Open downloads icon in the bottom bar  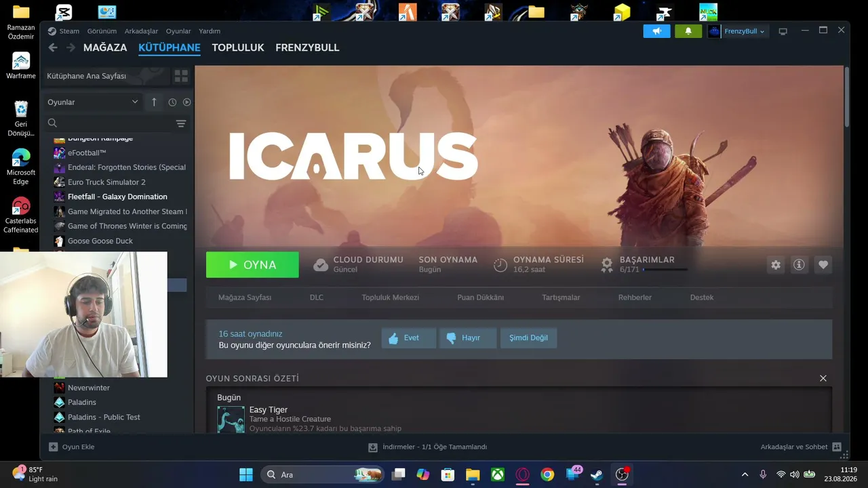coord(372,447)
